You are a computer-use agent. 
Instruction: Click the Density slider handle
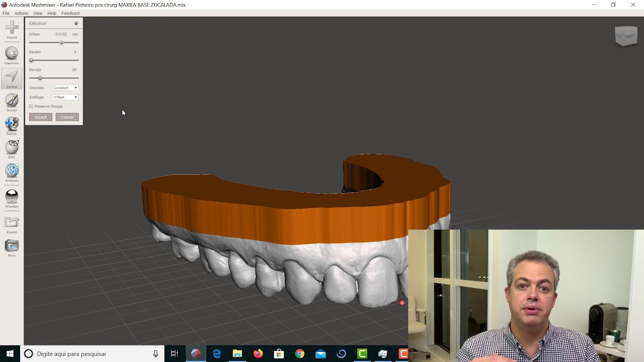[x=40, y=78]
